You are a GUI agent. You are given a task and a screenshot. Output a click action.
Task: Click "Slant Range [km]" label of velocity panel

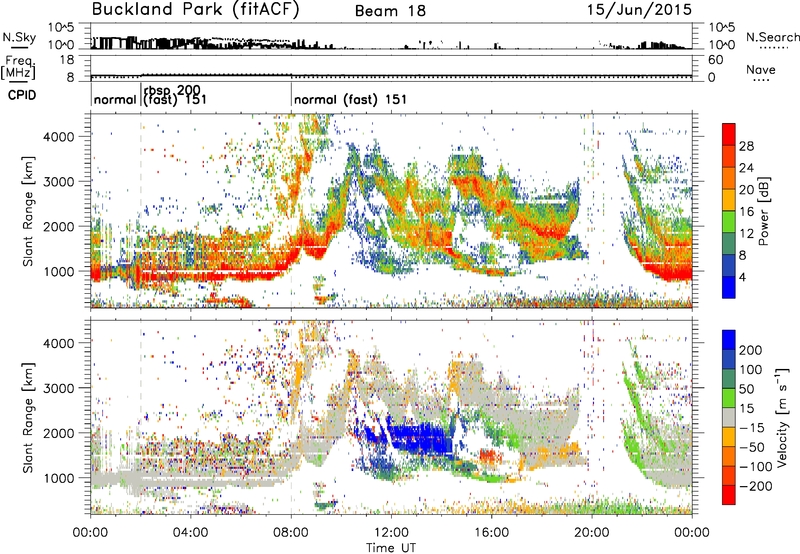coord(28,417)
